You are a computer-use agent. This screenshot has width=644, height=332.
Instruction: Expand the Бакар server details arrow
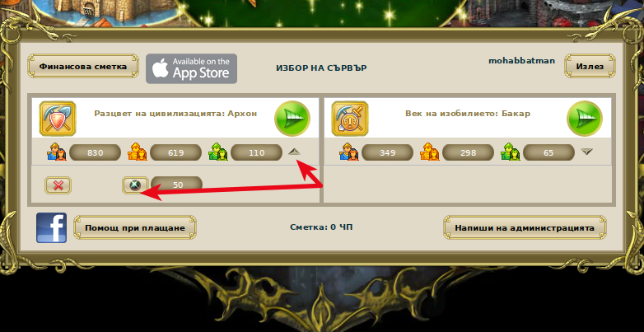click(587, 152)
